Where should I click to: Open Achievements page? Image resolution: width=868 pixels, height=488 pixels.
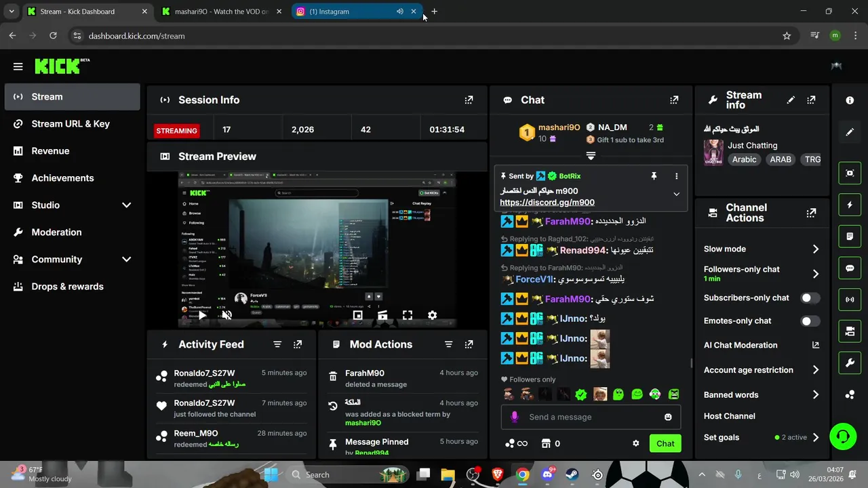72,178
